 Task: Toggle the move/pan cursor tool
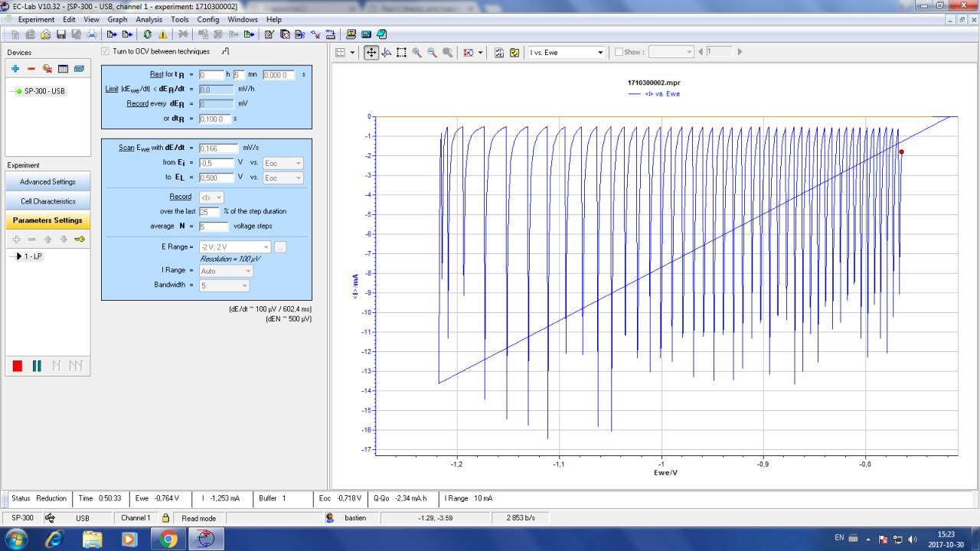pos(371,53)
